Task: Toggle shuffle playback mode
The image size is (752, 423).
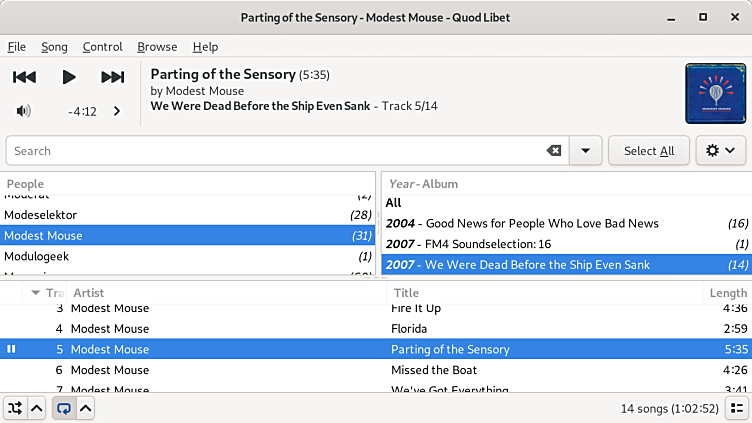Action: 16,408
